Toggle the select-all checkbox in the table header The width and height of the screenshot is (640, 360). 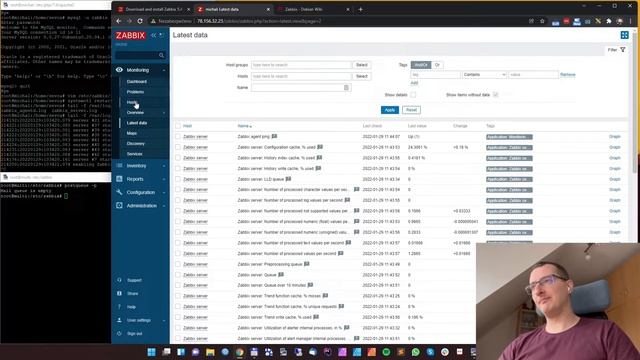pyautogui.click(x=178, y=126)
